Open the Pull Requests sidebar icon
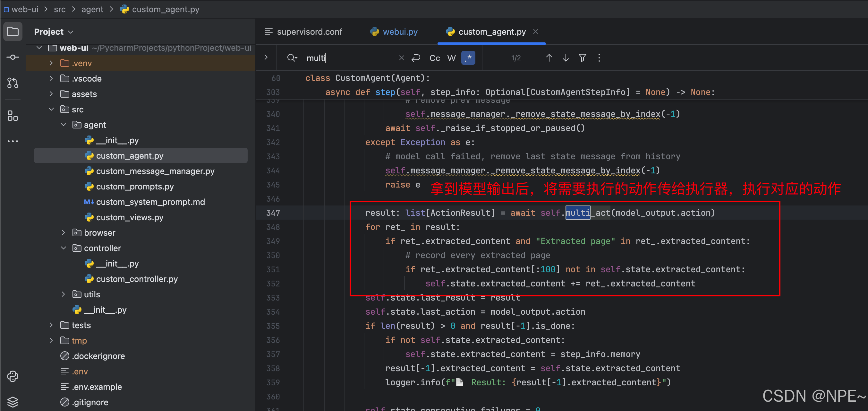This screenshot has height=411, width=868. [13, 83]
